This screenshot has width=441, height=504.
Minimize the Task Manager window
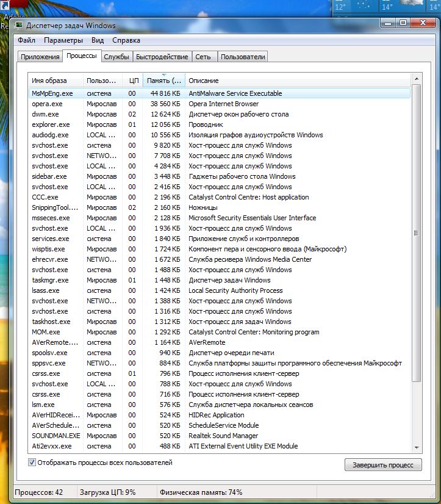(387, 23)
